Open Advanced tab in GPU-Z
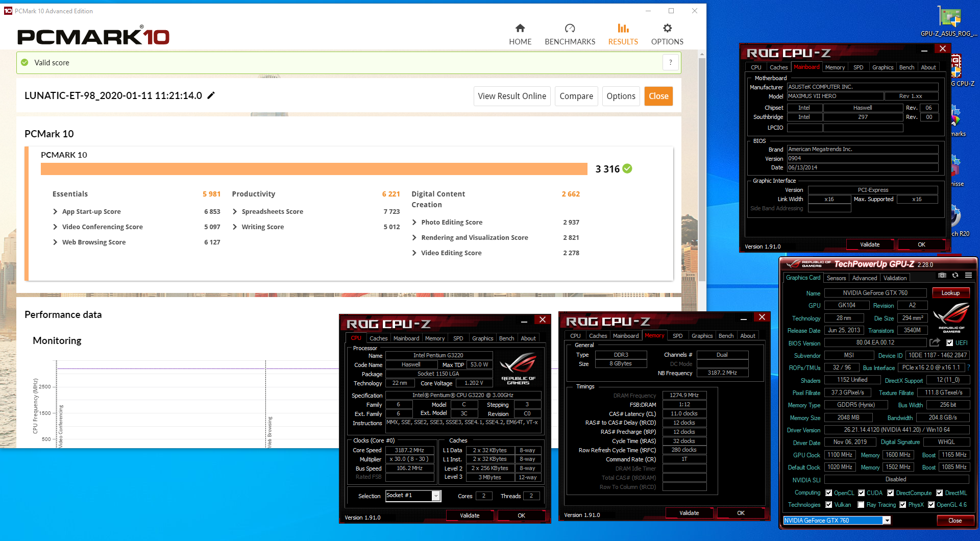This screenshot has height=541, width=980. click(865, 278)
